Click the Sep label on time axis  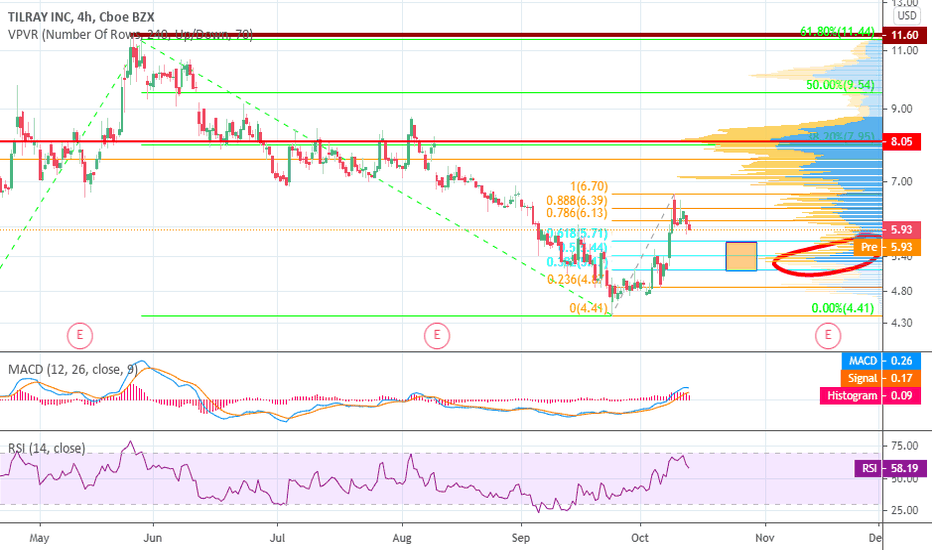tap(520, 538)
